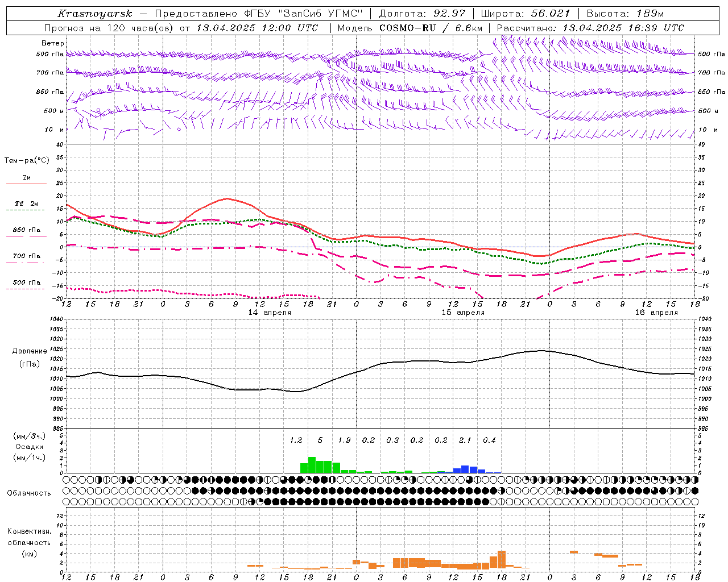Click the tallest orange convective cloud bar

502,559
